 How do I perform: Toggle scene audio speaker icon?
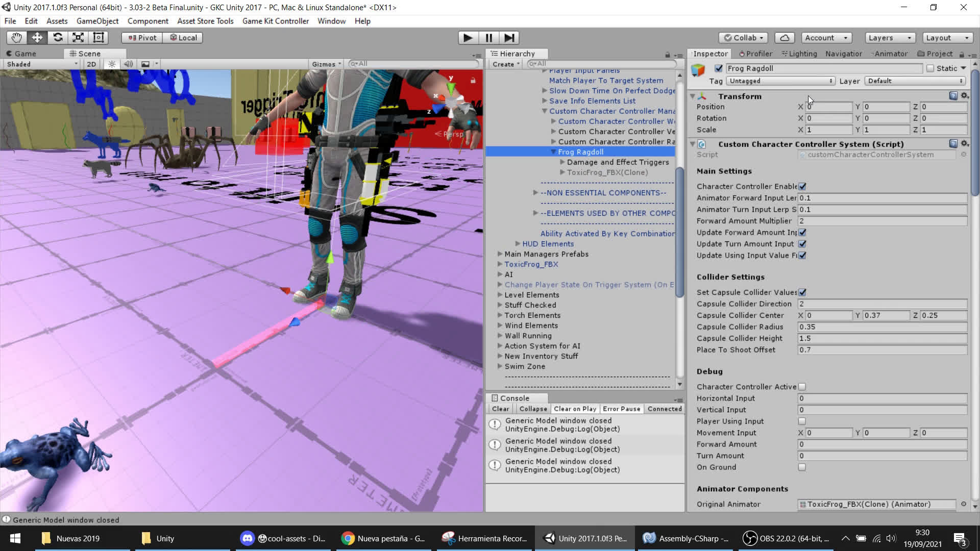click(x=128, y=64)
